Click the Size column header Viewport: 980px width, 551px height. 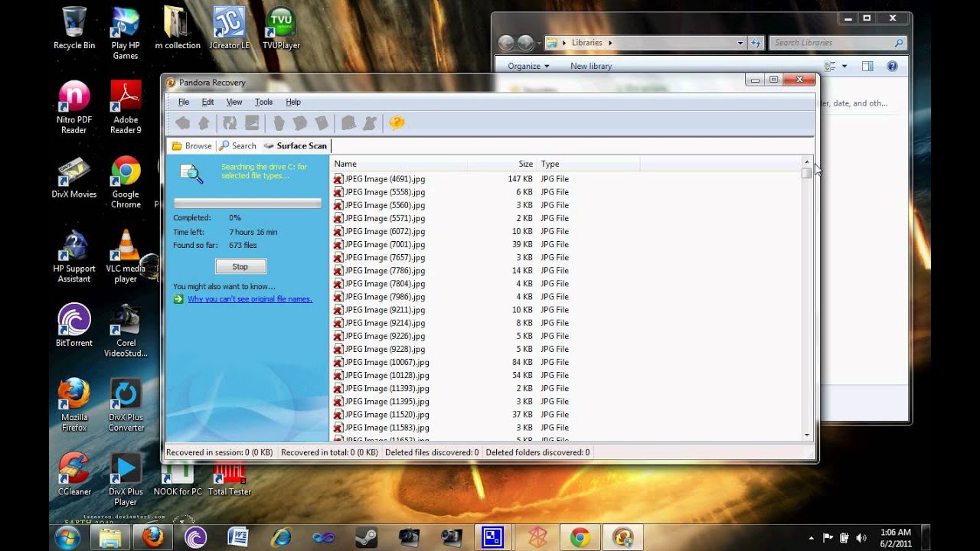click(x=525, y=164)
